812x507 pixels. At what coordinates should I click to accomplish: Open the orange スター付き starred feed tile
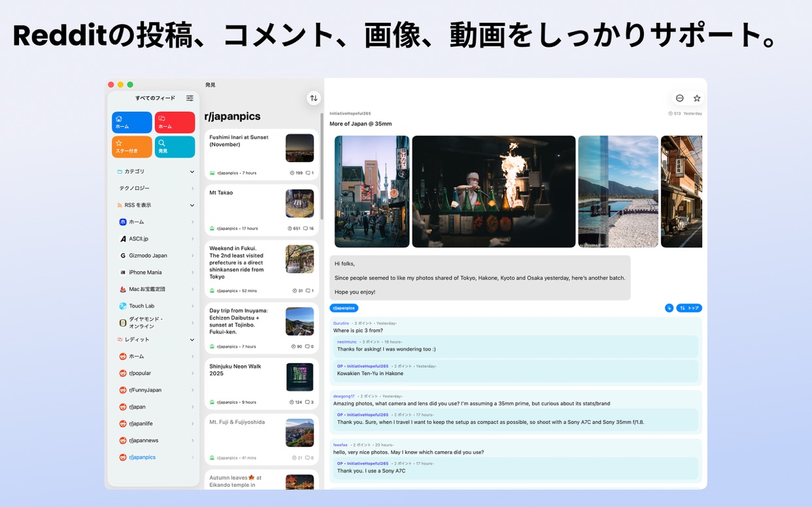(131, 146)
